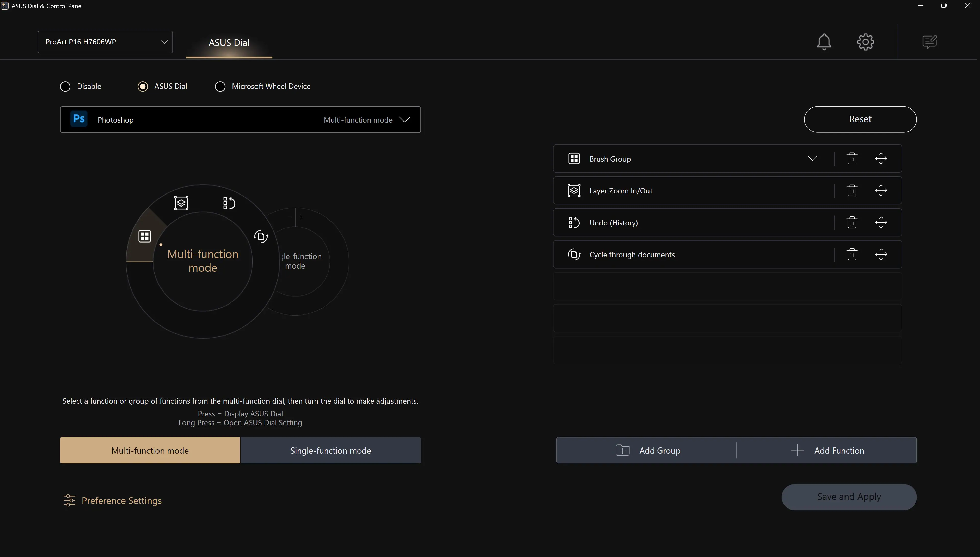
Task: Open the ProArt P16 H7606WP device dropdown
Action: [105, 42]
